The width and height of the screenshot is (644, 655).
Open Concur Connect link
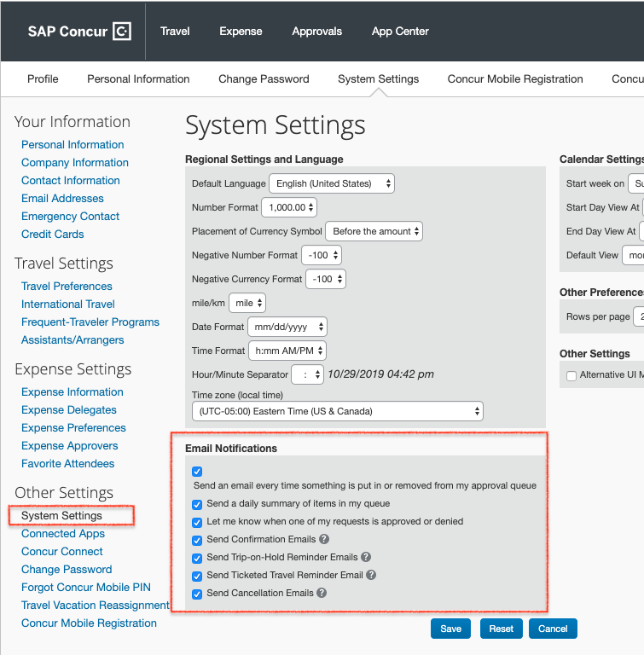[62, 552]
